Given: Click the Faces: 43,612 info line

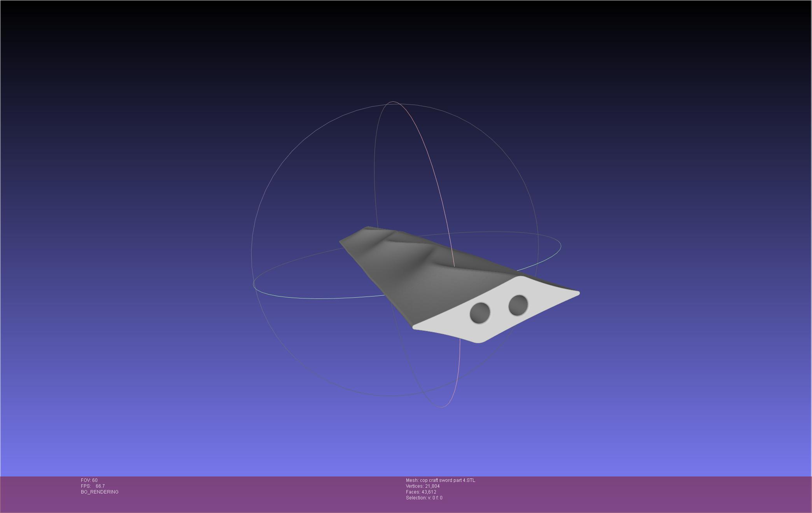Looking at the screenshot, I should click(421, 492).
